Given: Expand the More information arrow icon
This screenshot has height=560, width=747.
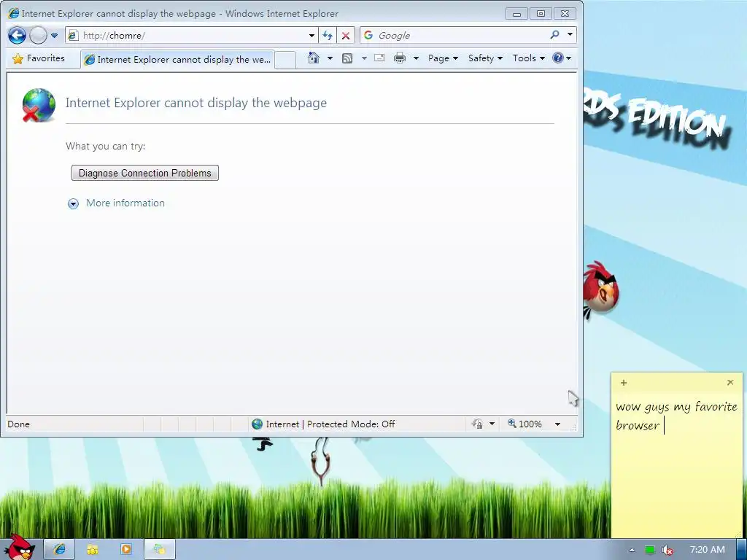Looking at the screenshot, I should click(73, 204).
